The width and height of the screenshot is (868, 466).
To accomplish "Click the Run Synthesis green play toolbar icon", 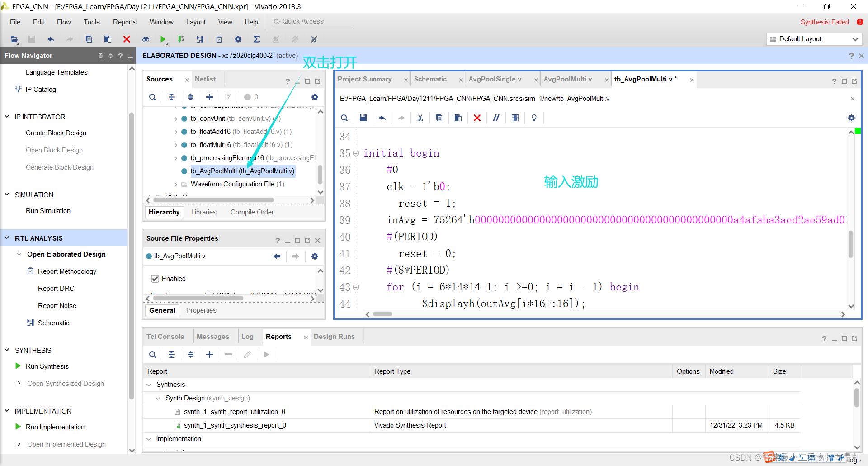I will pos(163,39).
